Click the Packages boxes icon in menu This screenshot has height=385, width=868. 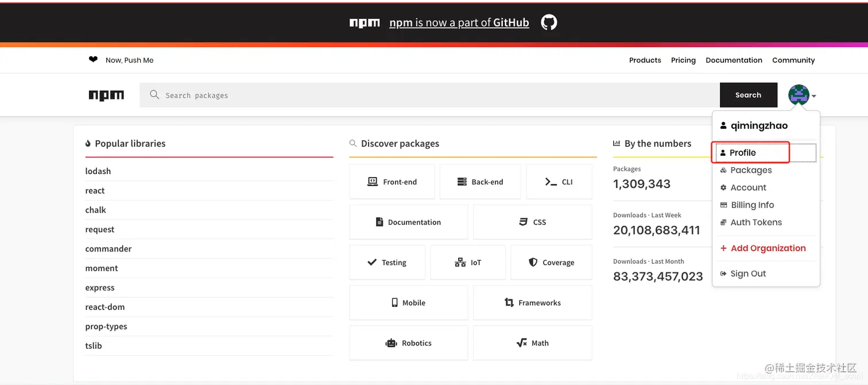click(x=723, y=170)
